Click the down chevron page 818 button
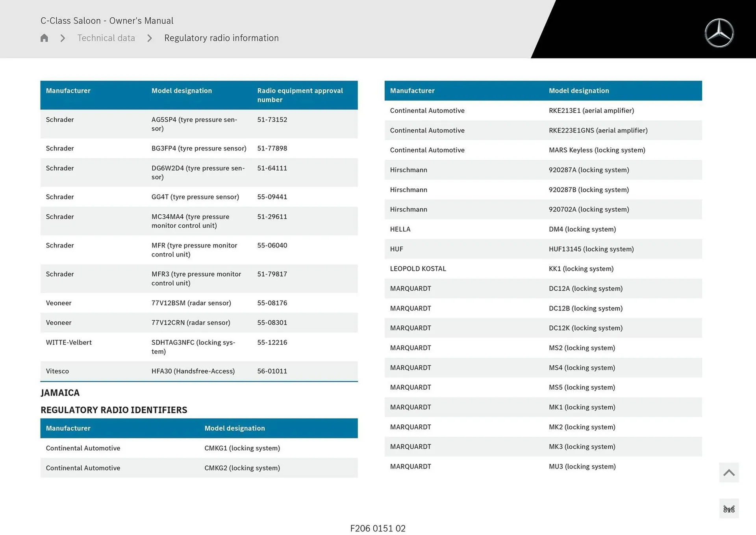Viewport: 756px width, 535px height. (728, 509)
